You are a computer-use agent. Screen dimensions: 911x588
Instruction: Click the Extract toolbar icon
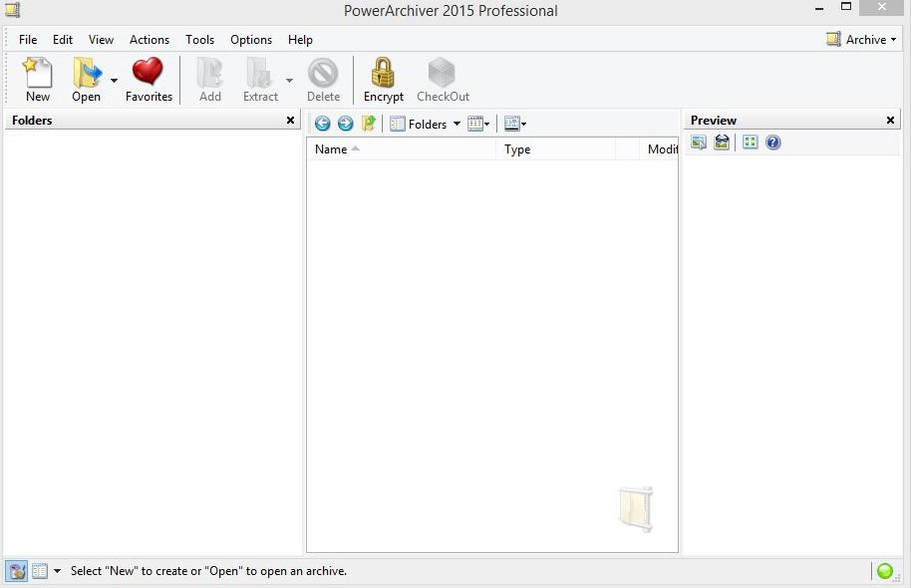tap(260, 80)
